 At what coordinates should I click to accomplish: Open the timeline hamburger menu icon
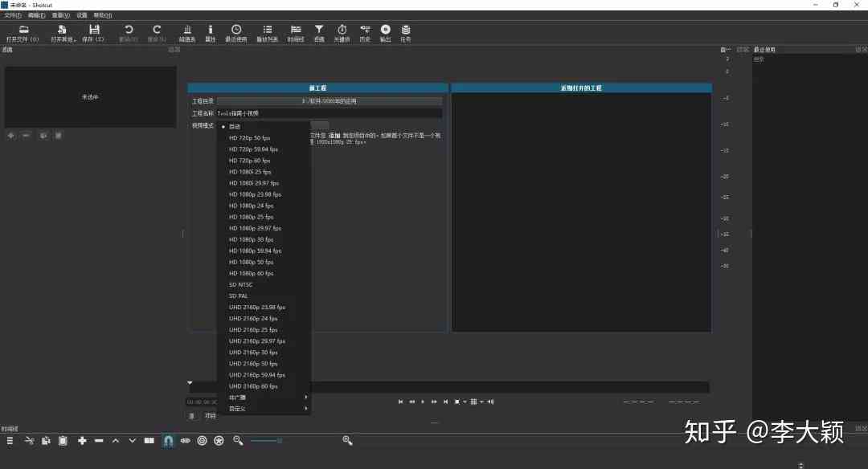click(x=10, y=441)
